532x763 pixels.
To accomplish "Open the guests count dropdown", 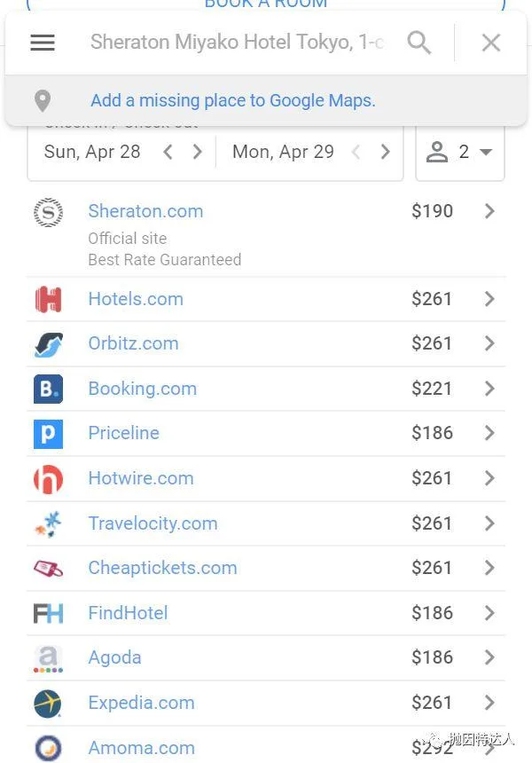I will [460, 153].
